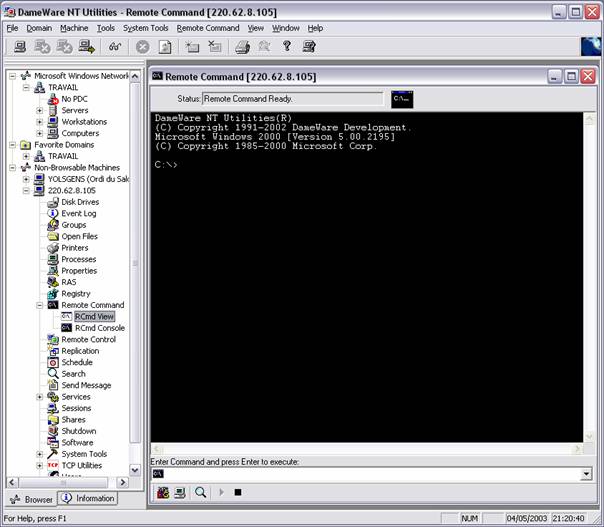The width and height of the screenshot is (604, 527).
Task: Select the Sessions tree item
Action: pyautogui.click(x=76, y=408)
